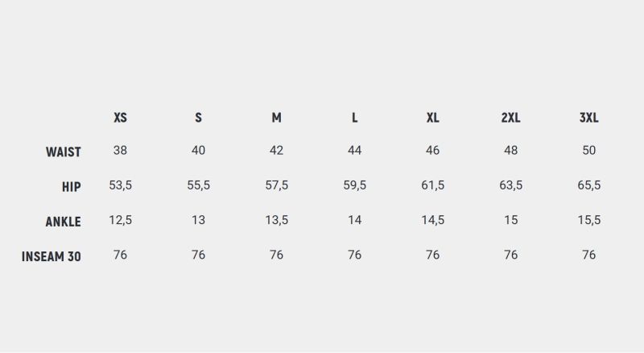Viewport: 644px width, 353px height.
Task: Select ankle value 12,5 for XS
Action: [120, 220]
